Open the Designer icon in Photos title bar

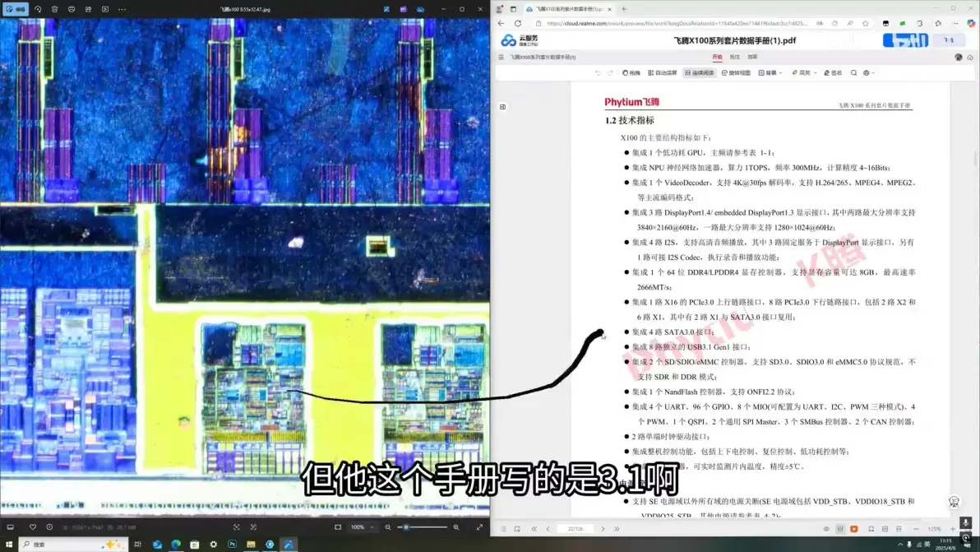[x=386, y=9]
